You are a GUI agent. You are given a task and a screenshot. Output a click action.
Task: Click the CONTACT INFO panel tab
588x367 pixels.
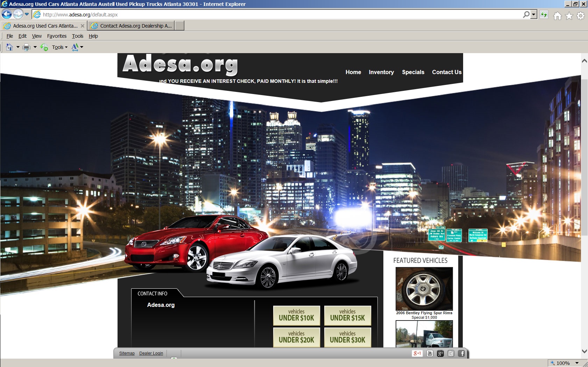(x=153, y=294)
